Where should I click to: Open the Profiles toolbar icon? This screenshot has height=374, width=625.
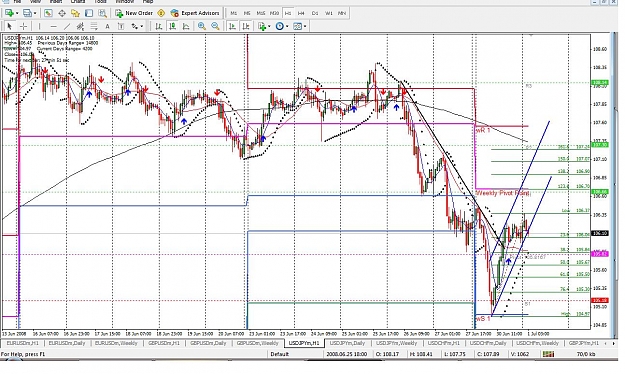click(27, 13)
